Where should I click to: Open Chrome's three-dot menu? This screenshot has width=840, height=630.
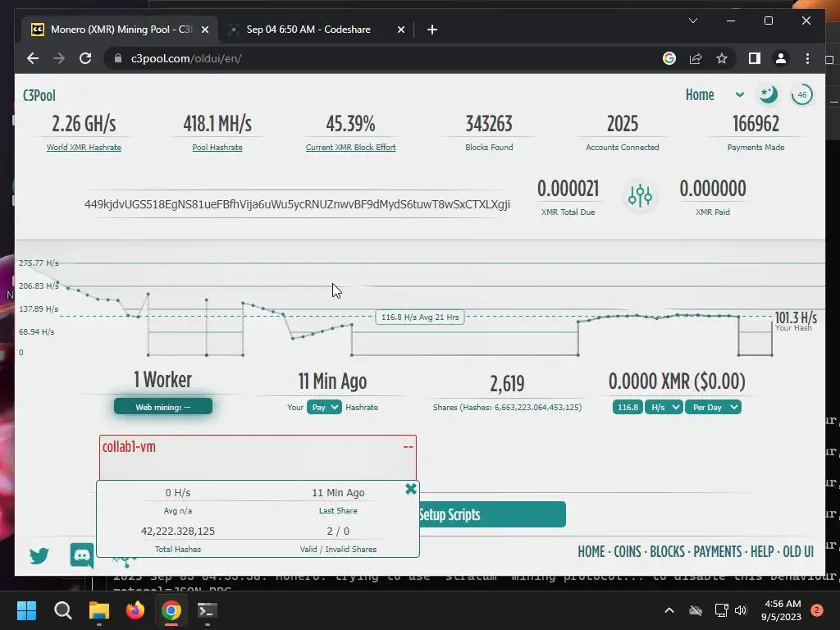807,58
